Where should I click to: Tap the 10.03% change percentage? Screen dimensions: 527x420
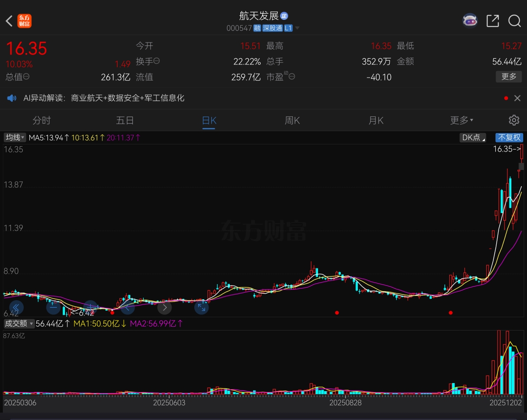click(x=19, y=64)
